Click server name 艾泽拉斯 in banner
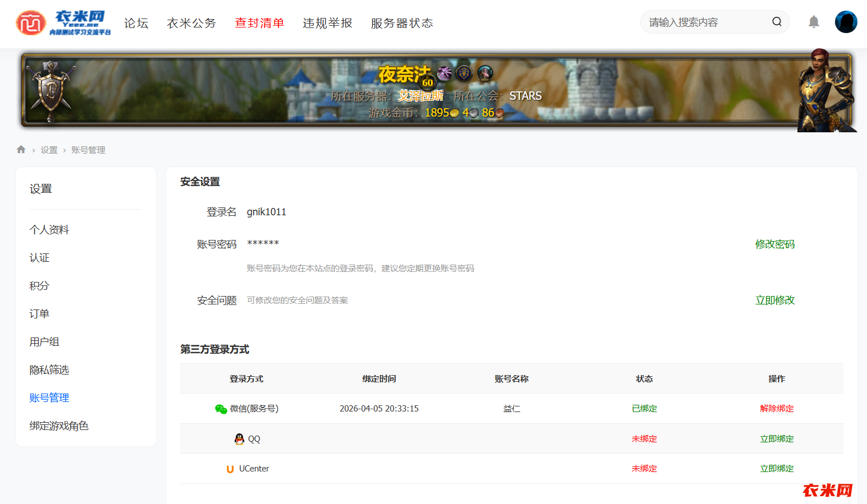 pos(420,96)
